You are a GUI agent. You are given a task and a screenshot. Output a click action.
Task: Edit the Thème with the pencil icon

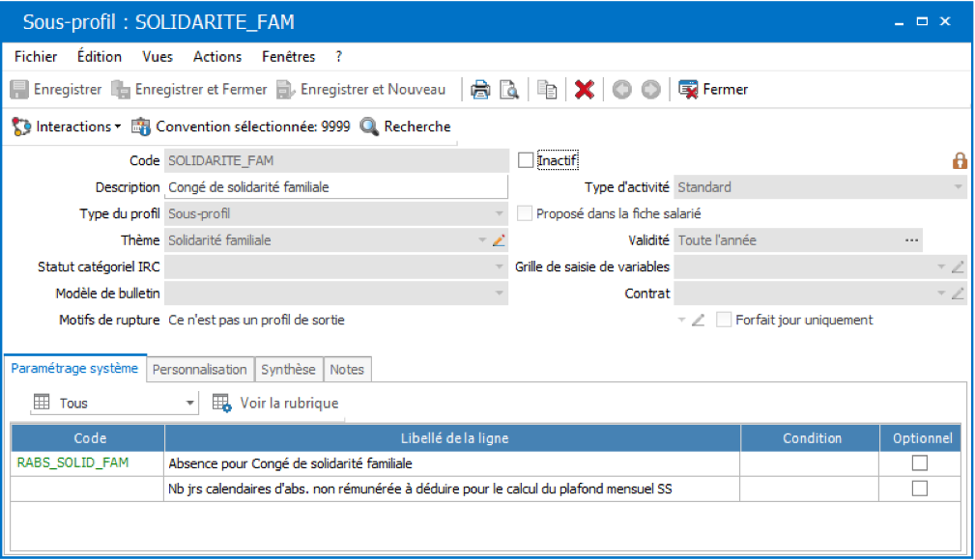499,240
